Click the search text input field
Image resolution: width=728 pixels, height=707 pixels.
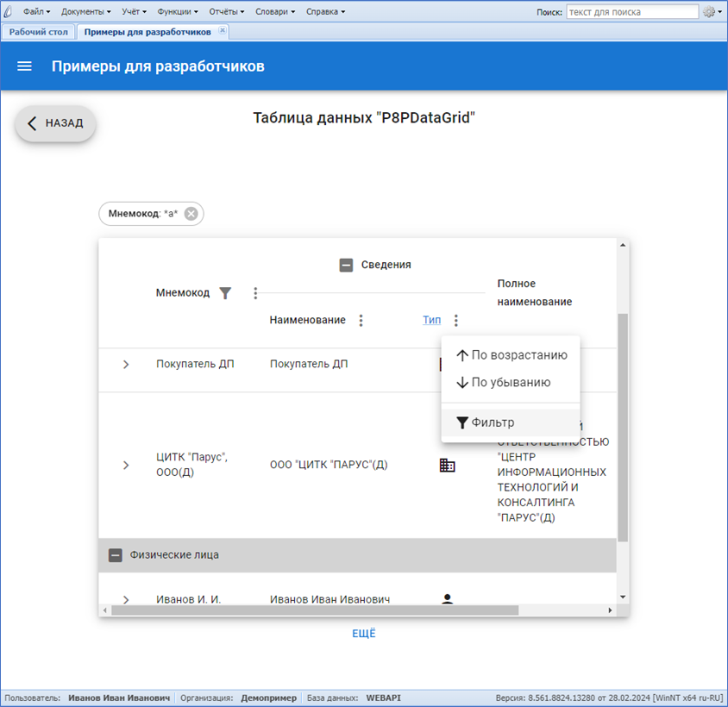pyautogui.click(x=631, y=12)
